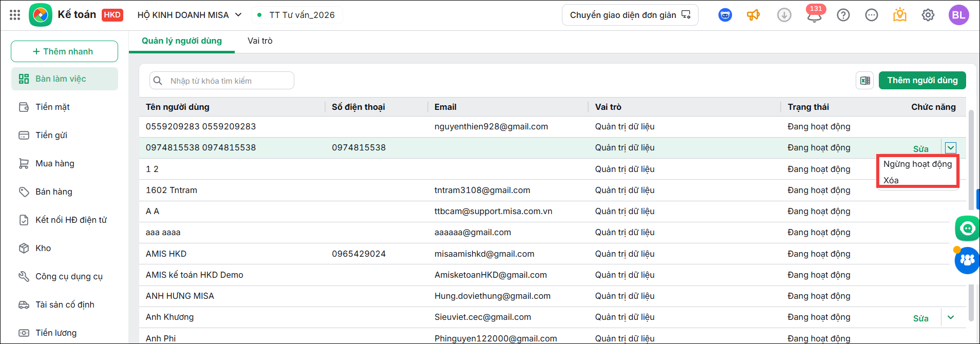Select the AMIS HKD user row
The width and height of the screenshot is (980, 344).
[x=552, y=254]
